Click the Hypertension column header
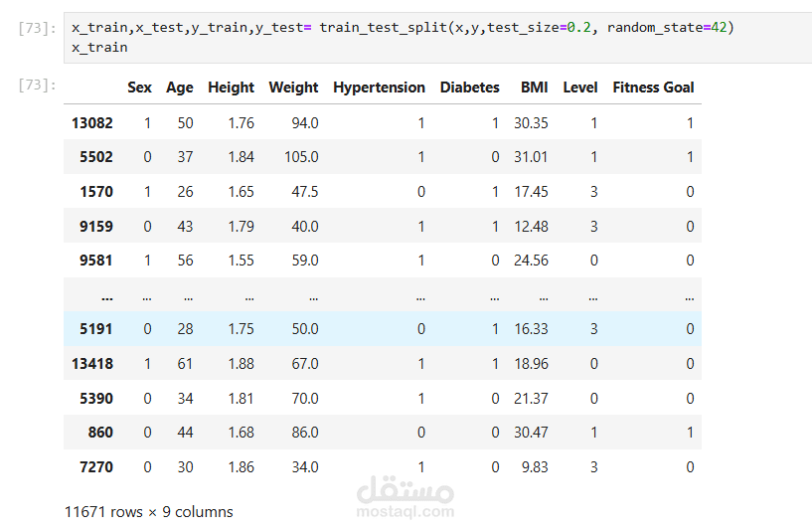 point(379,88)
